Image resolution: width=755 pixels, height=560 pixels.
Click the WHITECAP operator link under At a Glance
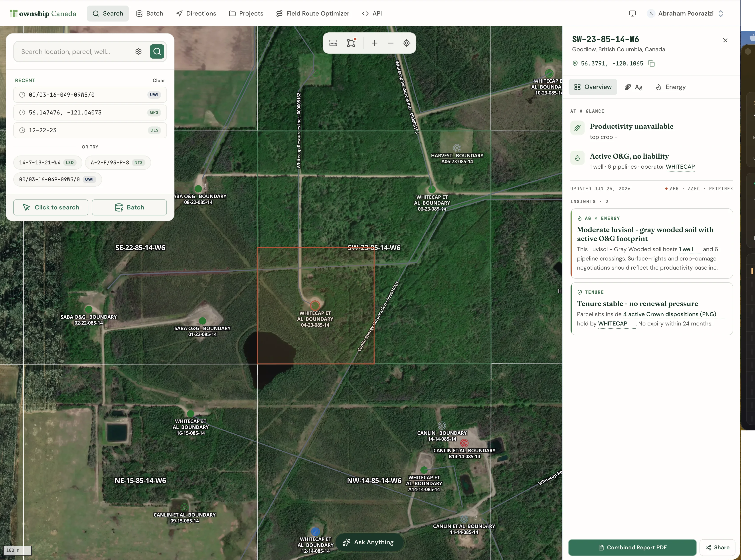click(680, 167)
